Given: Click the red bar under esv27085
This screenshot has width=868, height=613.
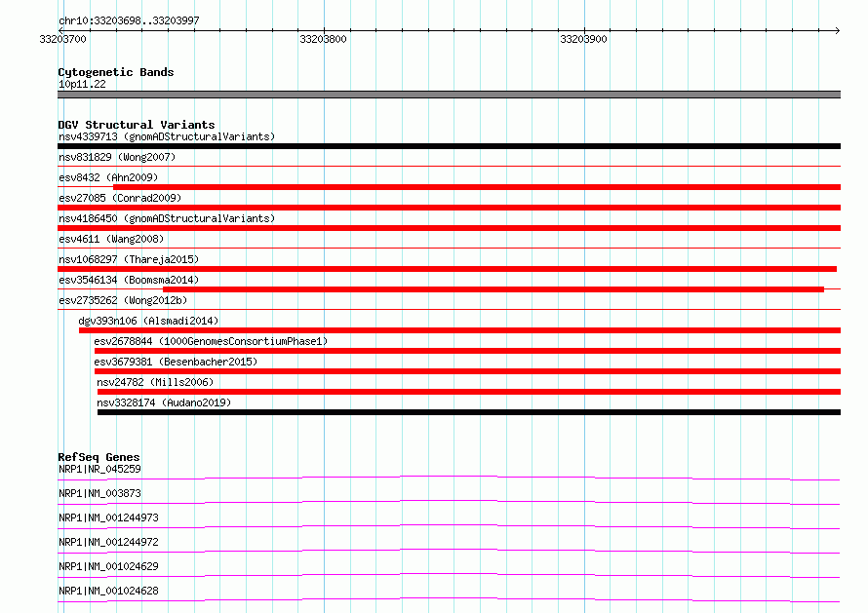Looking at the screenshot, I should pos(449,208).
